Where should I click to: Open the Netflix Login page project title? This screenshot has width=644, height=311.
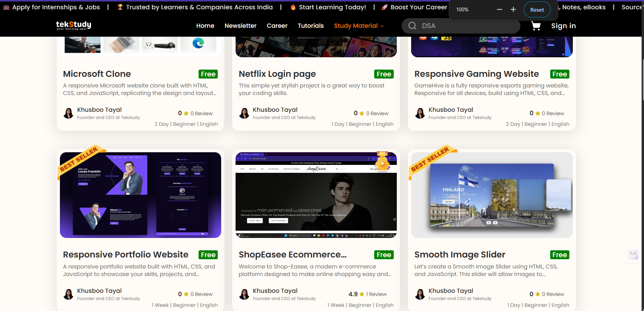click(277, 74)
